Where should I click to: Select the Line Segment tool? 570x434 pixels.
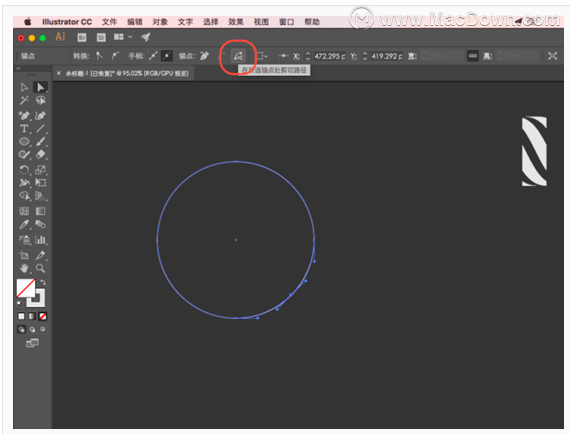pos(40,129)
